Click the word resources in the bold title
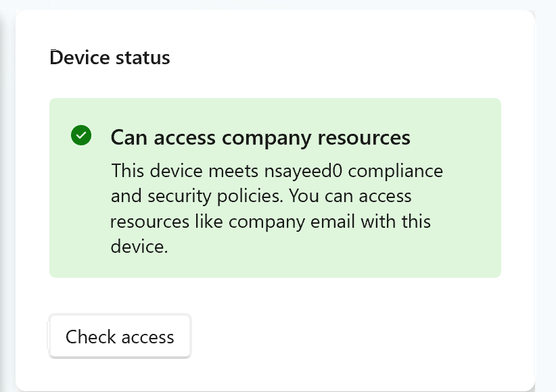556x392 pixels. [x=366, y=138]
